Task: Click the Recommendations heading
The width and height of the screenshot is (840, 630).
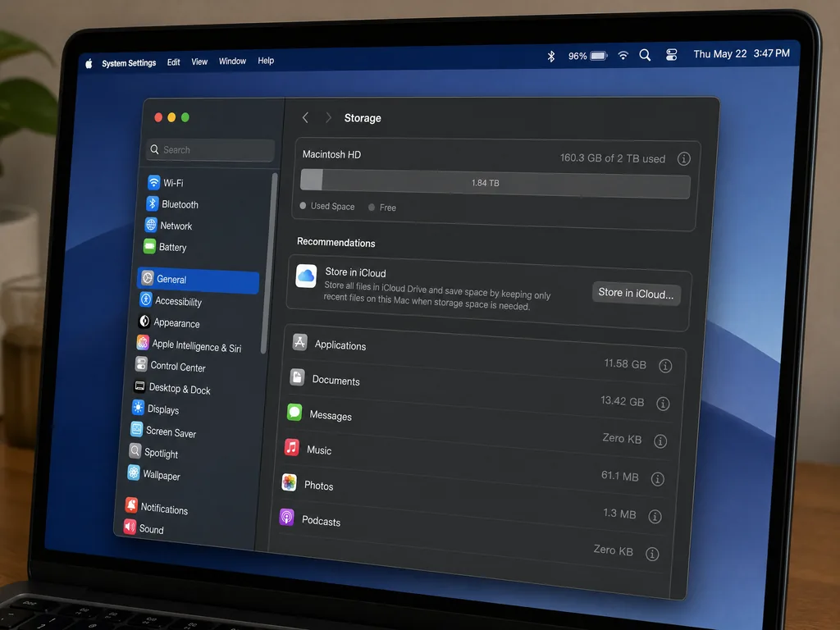Action: tap(336, 242)
